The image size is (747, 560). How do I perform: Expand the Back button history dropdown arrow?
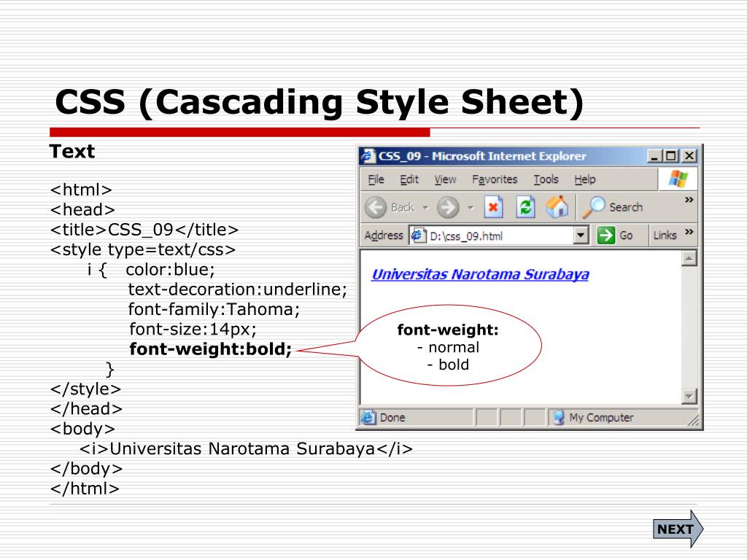425,208
